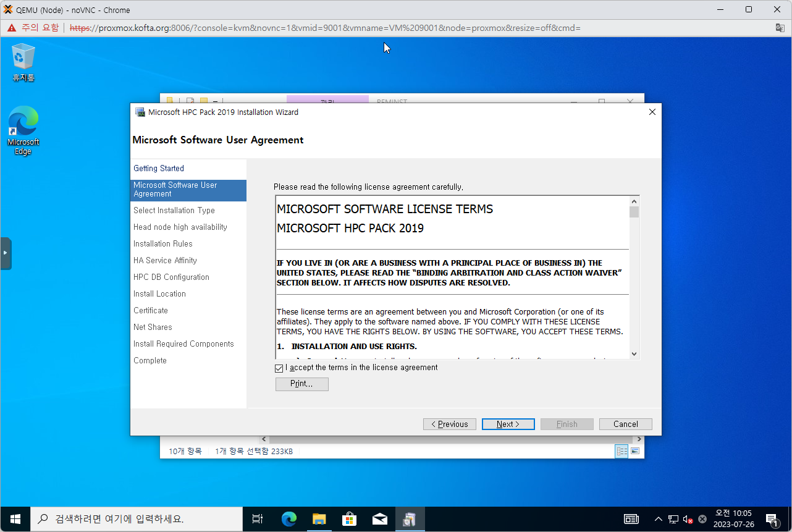Go to Getting Started step
This screenshot has height=532, width=792.
click(x=159, y=168)
